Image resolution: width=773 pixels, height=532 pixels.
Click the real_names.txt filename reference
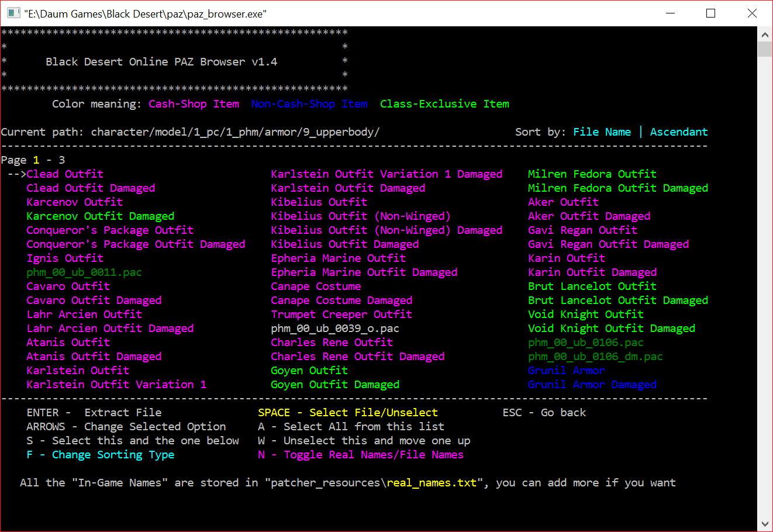coord(433,482)
